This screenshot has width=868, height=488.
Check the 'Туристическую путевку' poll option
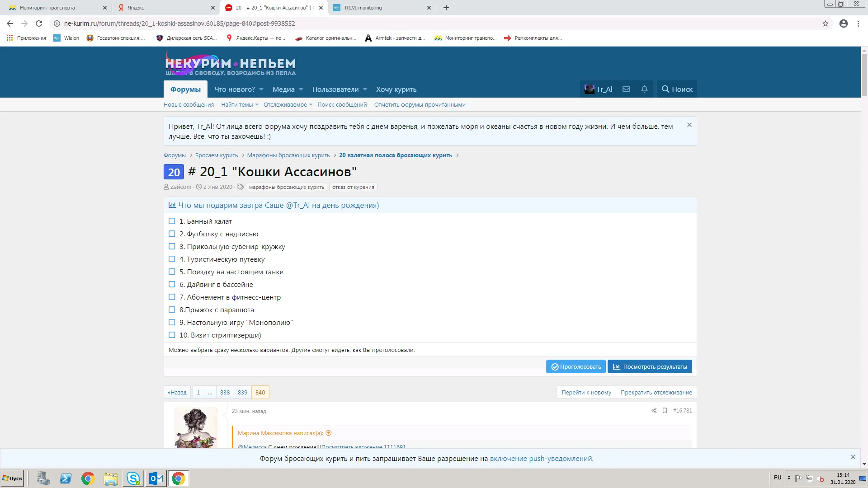click(172, 259)
